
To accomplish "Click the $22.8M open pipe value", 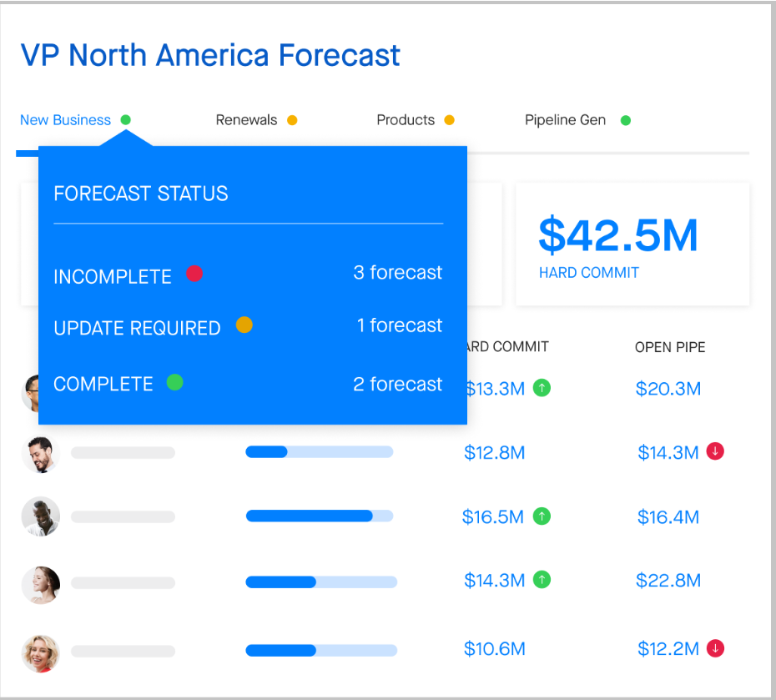I will click(x=668, y=581).
